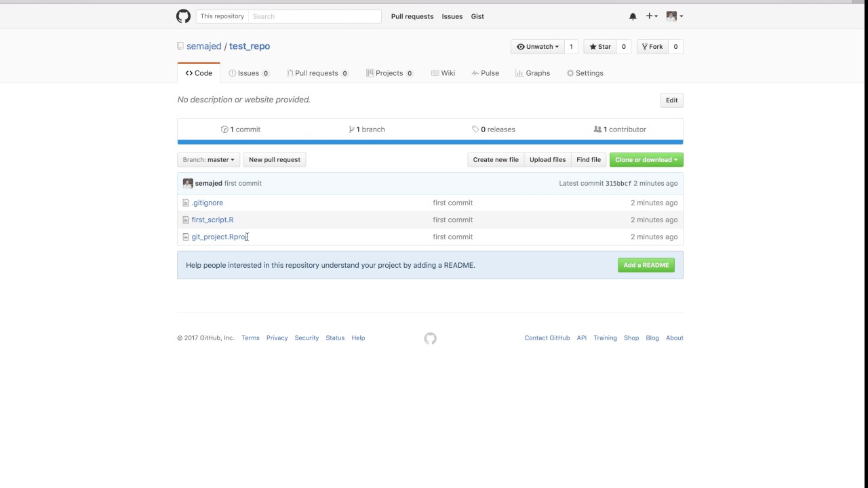The height and width of the screenshot is (488, 868).
Task: Click Edit description button
Action: tap(671, 100)
